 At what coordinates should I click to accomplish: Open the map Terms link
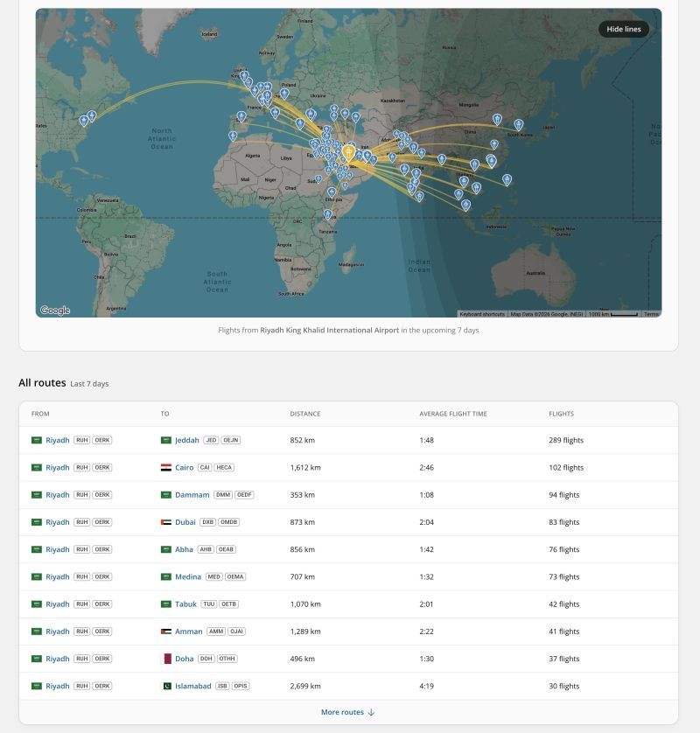pyautogui.click(x=651, y=314)
